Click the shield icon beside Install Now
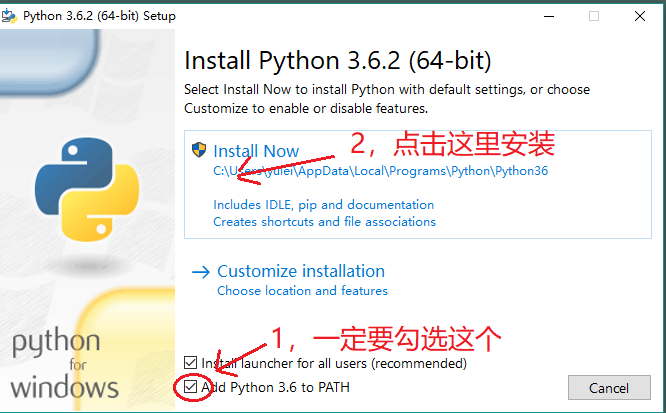 tap(199, 151)
